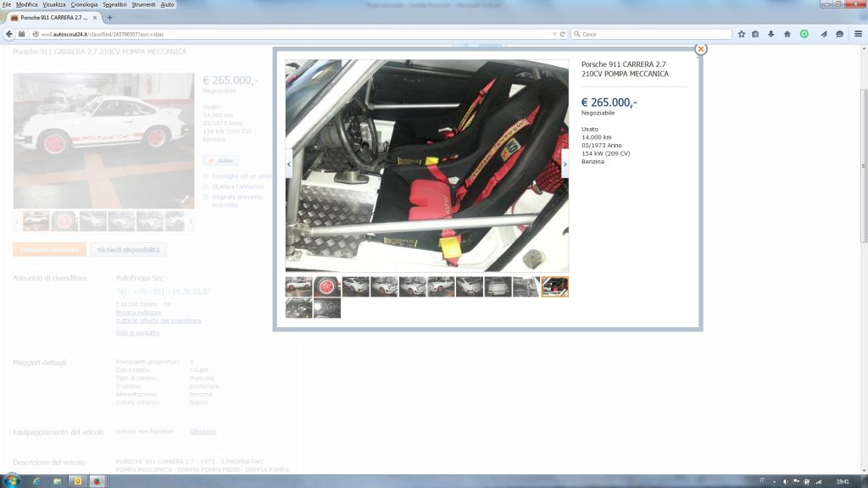Launch Internet Explorer from the taskbar
This screenshot has height=488, width=868.
coord(36,481)
